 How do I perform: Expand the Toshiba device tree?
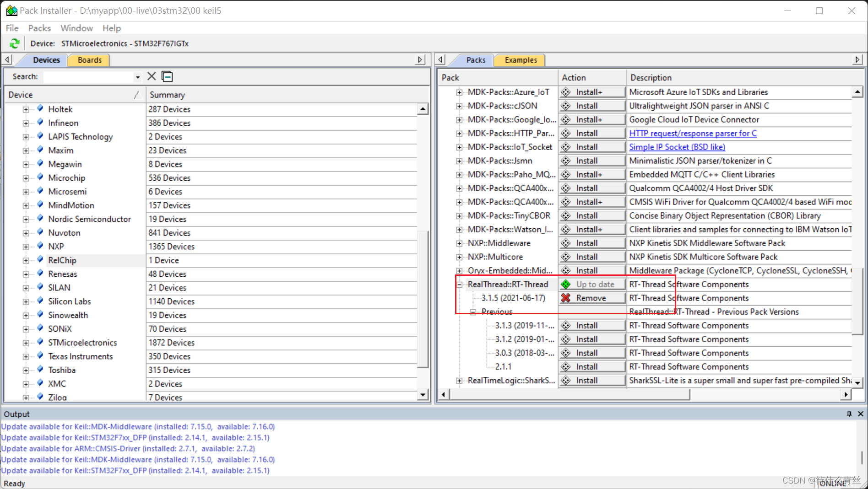pyautogui.click(x=26, y=370)
